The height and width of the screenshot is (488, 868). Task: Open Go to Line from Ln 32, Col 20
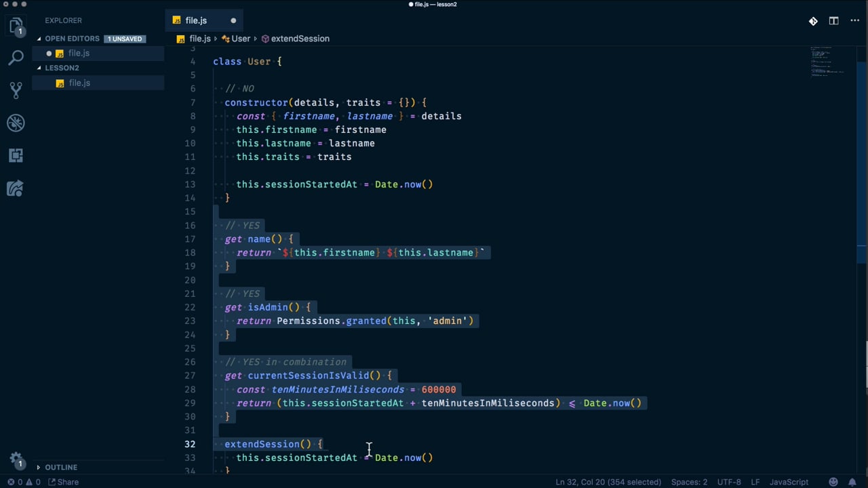tap(608, 482)
